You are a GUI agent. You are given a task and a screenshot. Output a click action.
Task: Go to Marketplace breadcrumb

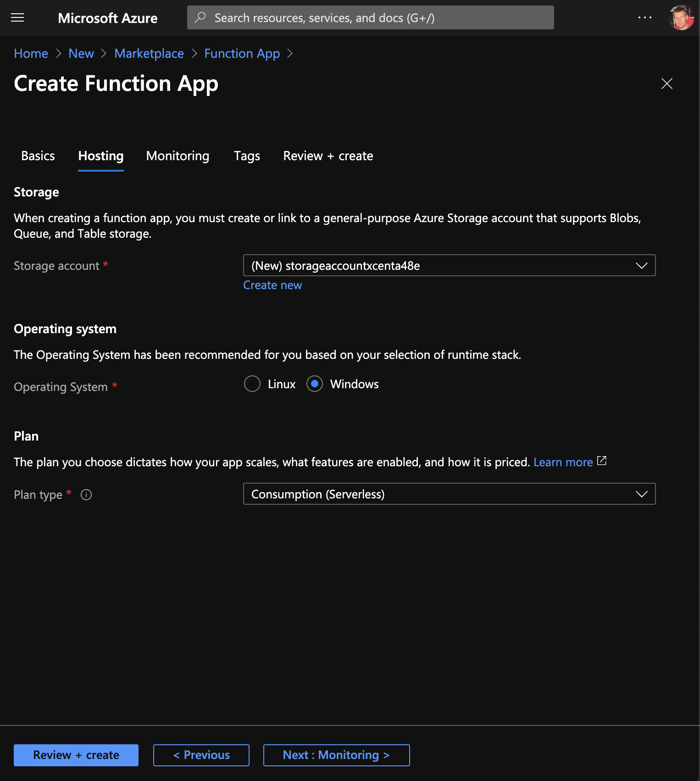[x=149, y=54]
